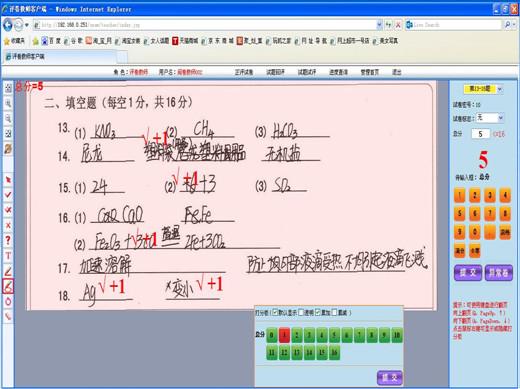
Task: Click the highlighted freehand pen tool
Action: coord(8,286)
